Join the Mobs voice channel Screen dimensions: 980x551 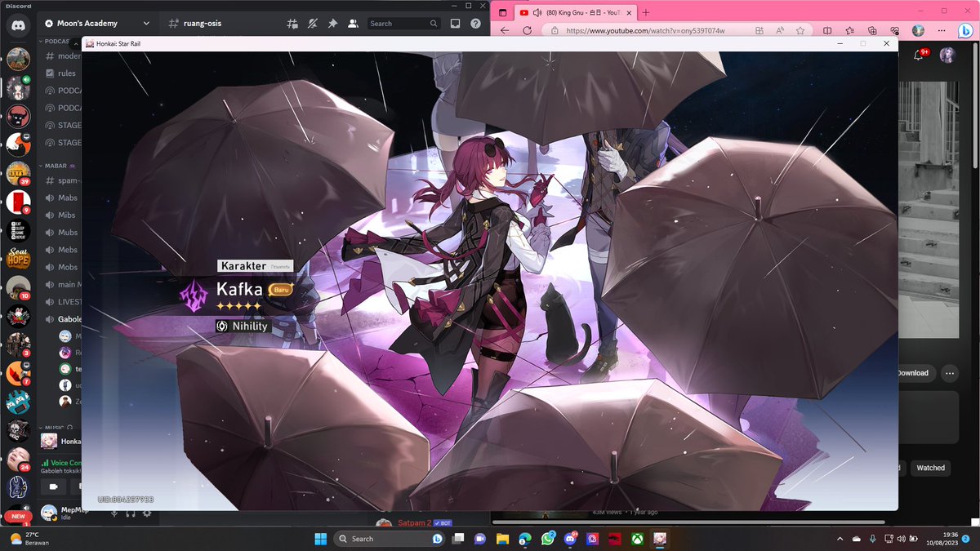(61, 267)
